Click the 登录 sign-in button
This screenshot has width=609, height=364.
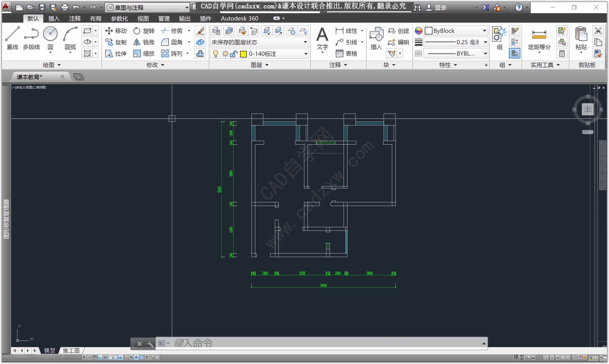[436, 8]
